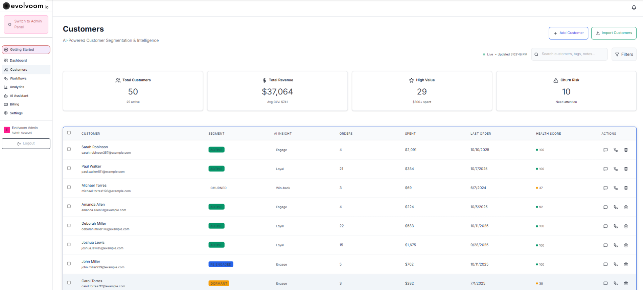Focus the search customers input field
Image resolution: width=644 pixels, height=290 pixels.
[572, 54]
